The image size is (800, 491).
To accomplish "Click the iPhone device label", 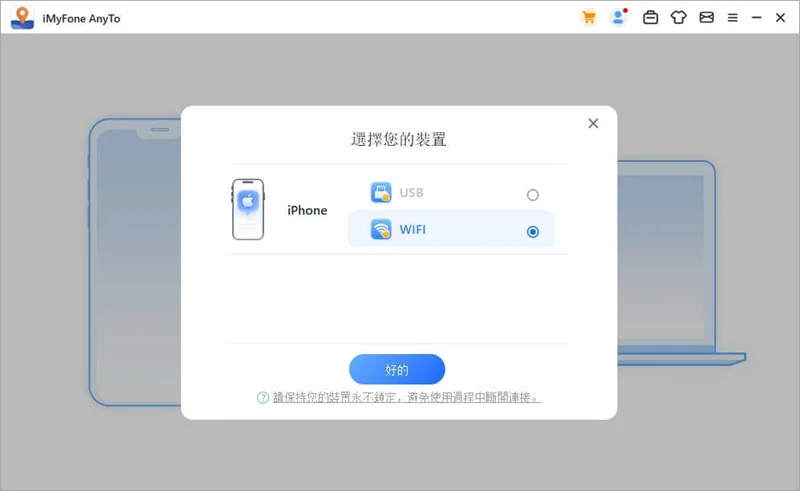I will coord(307,210).
